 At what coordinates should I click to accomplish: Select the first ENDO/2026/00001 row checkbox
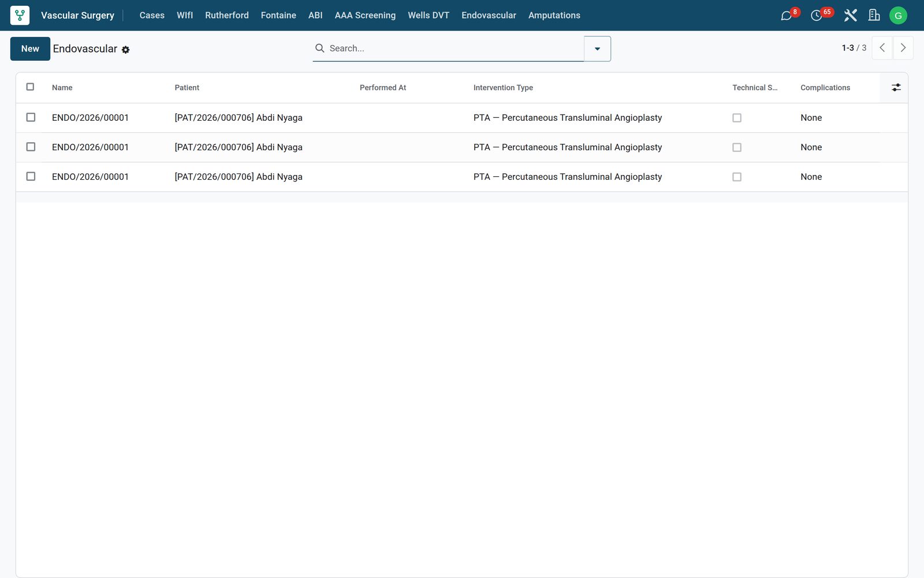tap(31, 117)
